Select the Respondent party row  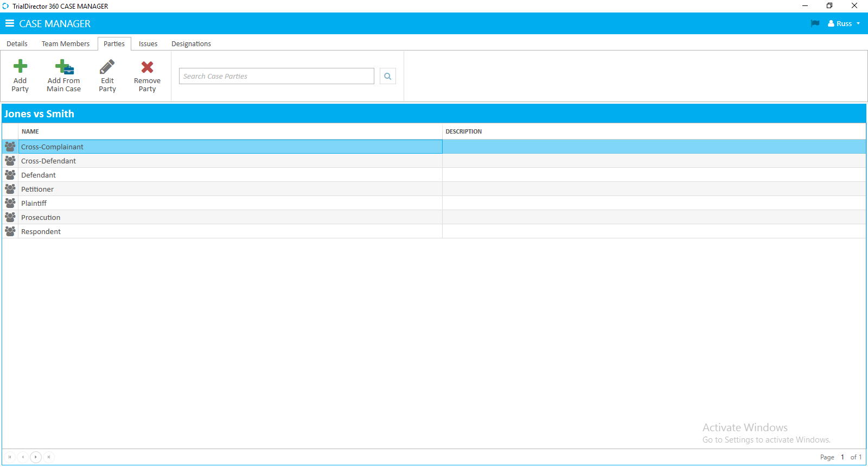coord(434,231)
